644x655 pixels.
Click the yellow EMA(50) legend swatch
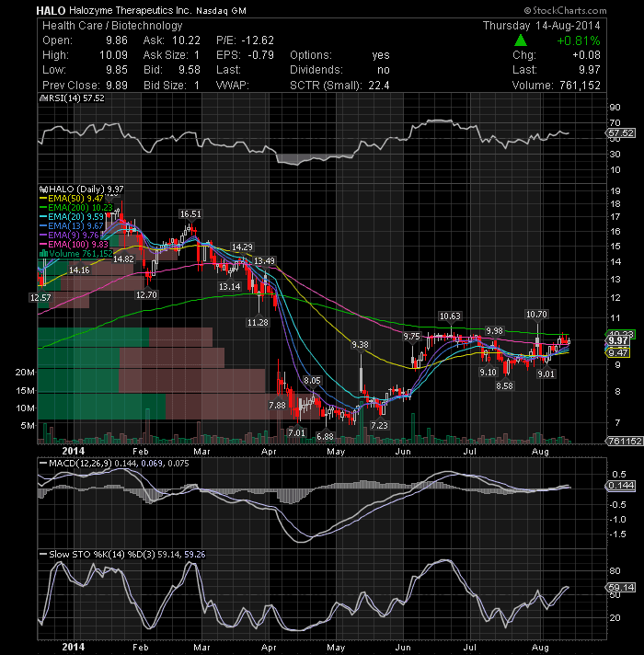[43, 199]
